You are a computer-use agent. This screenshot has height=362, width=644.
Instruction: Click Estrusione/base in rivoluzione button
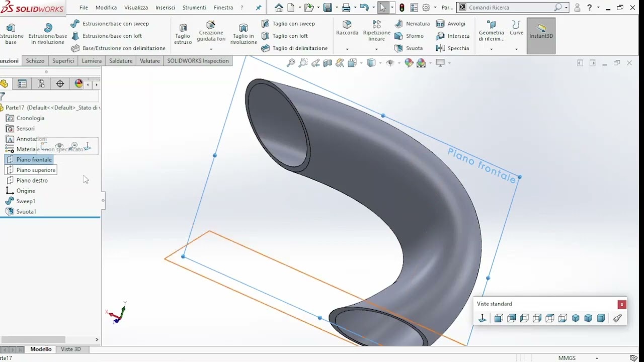pyautogui.click(x=48, y=34)
